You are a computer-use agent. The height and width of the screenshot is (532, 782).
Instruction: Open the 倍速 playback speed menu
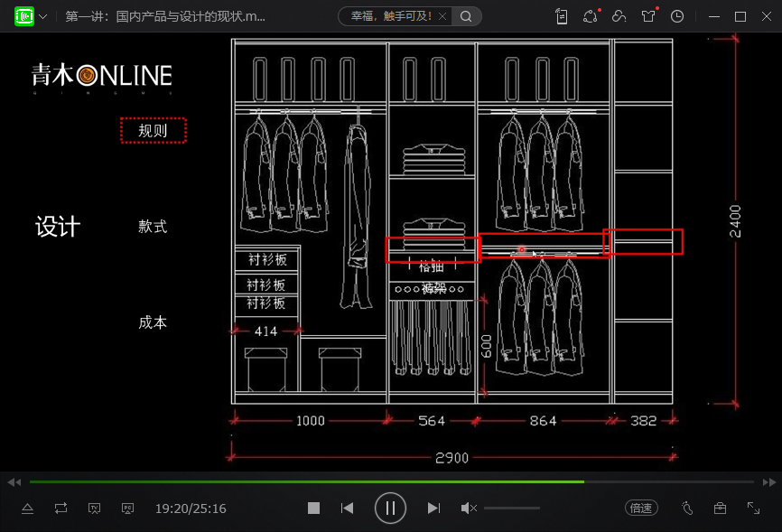641,509
